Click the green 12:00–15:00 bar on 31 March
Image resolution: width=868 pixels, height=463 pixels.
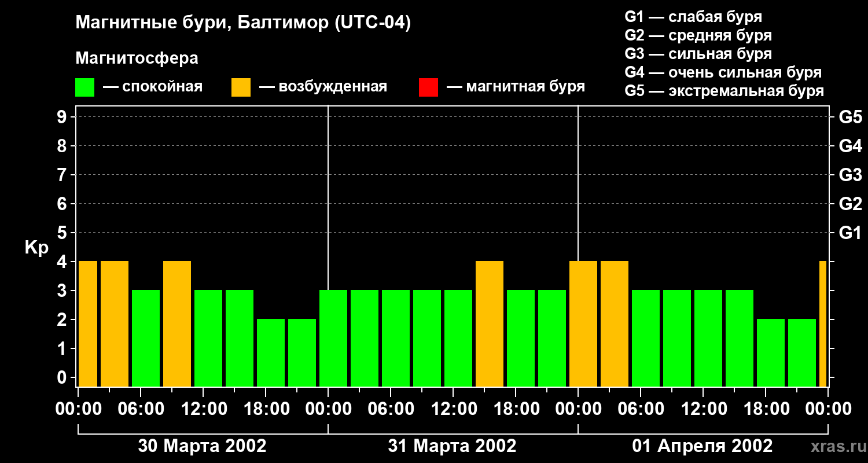pyautogui.click(x=458, y=339)
